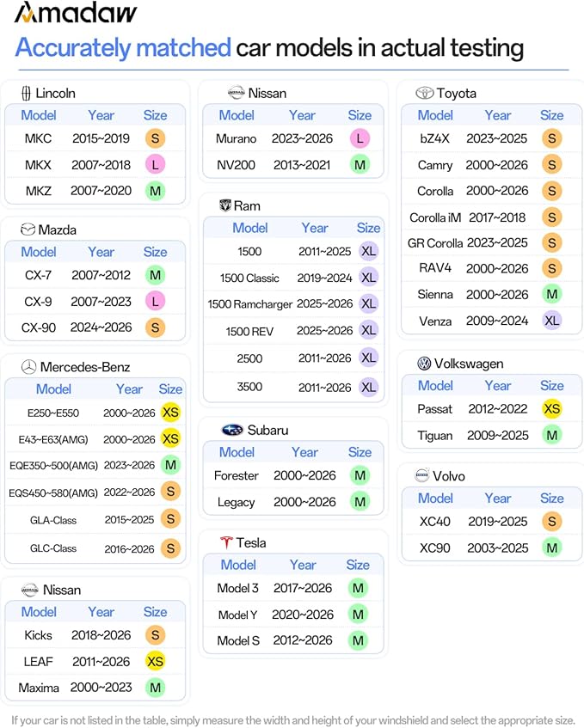The height and width of the screenshot is (728, 584).
Task: Click purple XL badge for Venza
Action: pyautogui.click(x=552, y=321)
